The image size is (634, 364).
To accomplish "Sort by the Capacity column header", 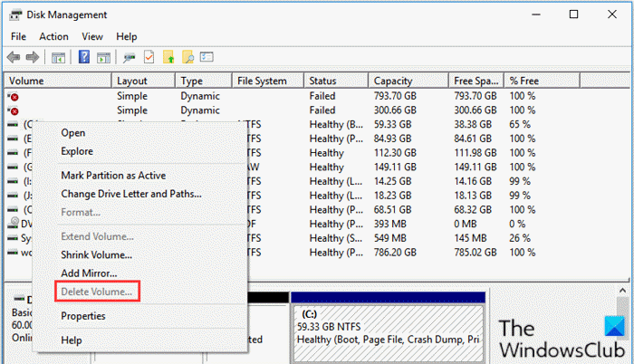I will point(408,81).
